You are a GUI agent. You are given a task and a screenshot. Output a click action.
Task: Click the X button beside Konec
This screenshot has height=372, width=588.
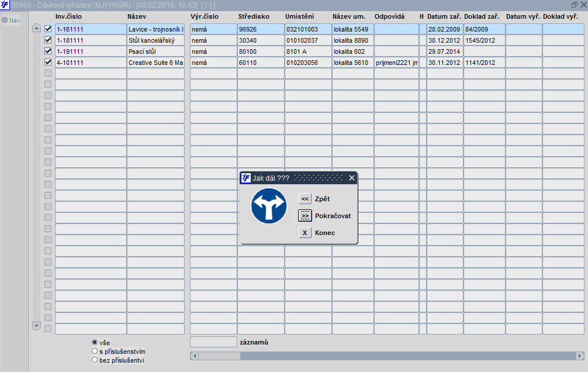(305, 233)
